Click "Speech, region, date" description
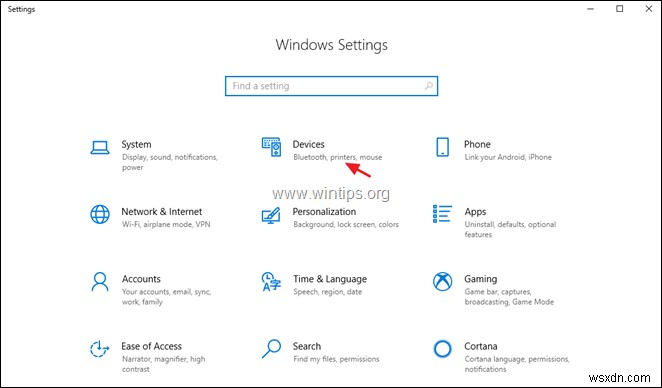The image size is (662, 388). coord(328,292)
